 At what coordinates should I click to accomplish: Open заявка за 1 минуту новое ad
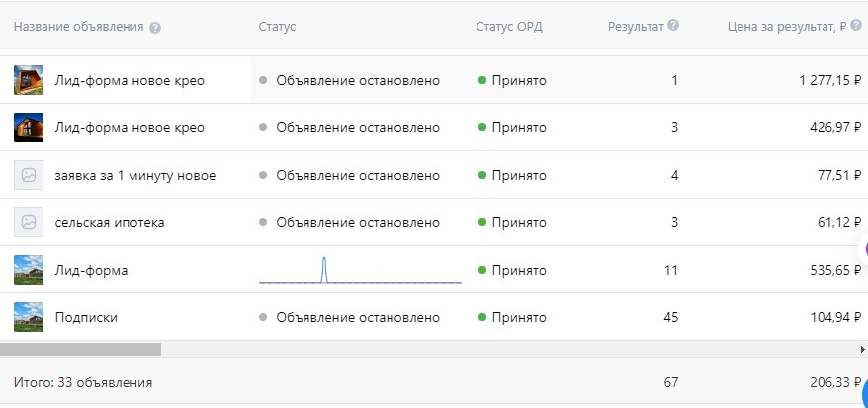135,175
